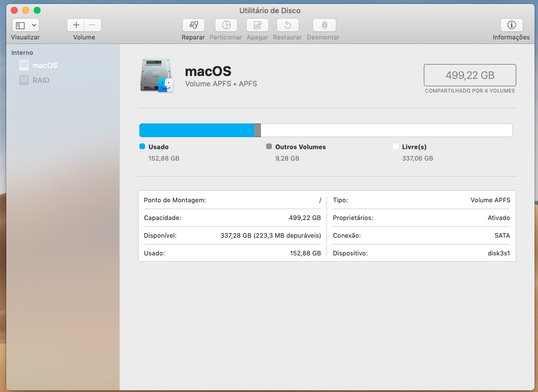
Task: Minimize window with the yellow button
Action: coord(26,10)
